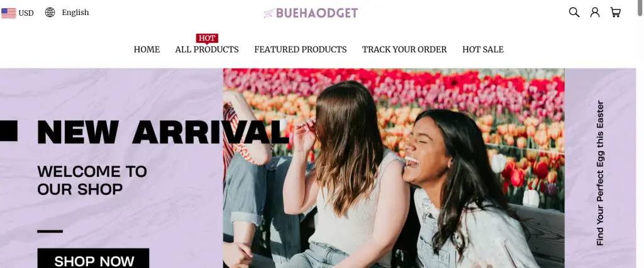Open the ALL PRODUCTS menu
The image size is (644, 268).
[207, 49]
